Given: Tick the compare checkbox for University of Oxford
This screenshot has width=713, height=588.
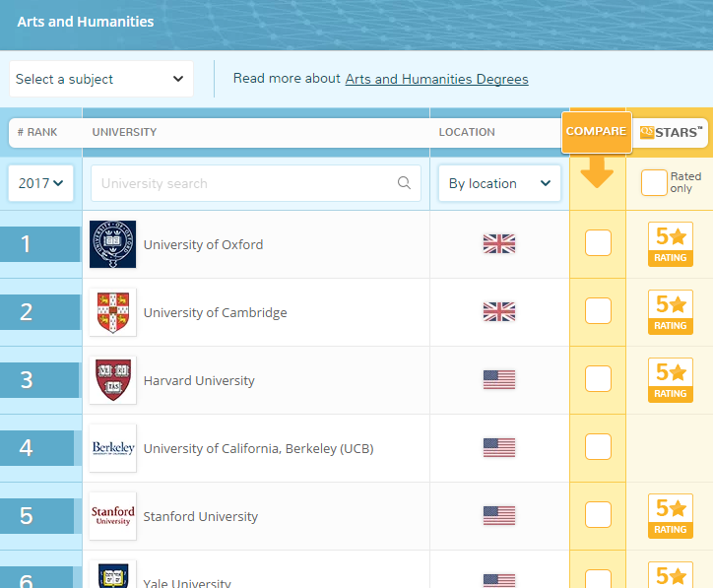Looking at the screenshot, I should click(598, 243).
